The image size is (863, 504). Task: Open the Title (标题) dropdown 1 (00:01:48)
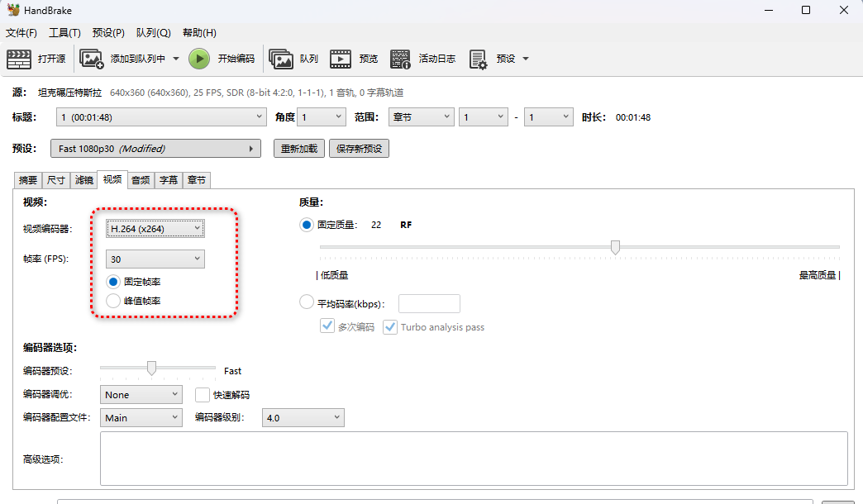tap(162, 117)
